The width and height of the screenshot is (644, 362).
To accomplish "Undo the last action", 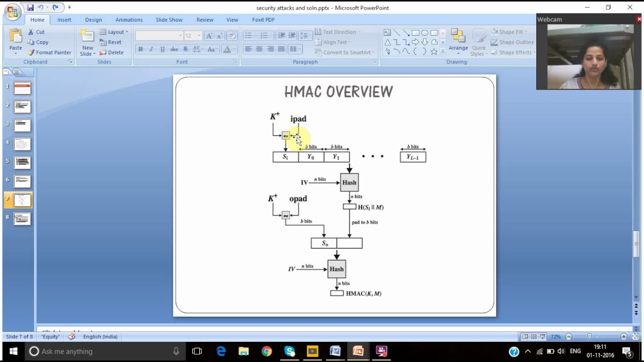I will click(40, 8).
